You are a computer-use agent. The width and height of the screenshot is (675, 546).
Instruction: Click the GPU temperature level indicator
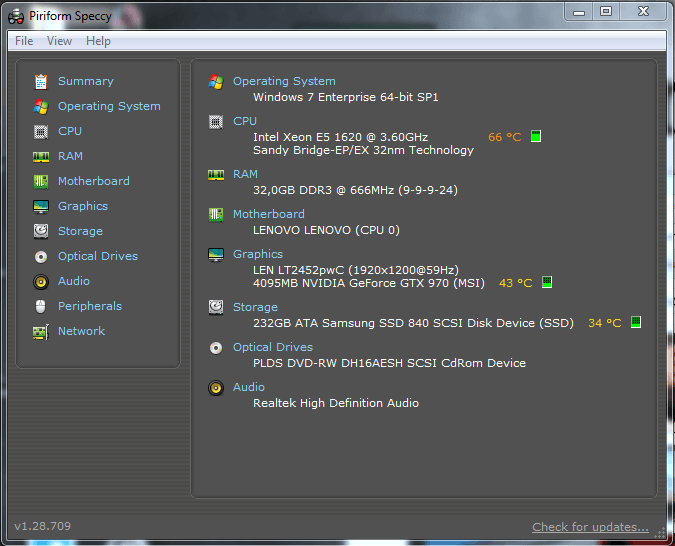547,283
